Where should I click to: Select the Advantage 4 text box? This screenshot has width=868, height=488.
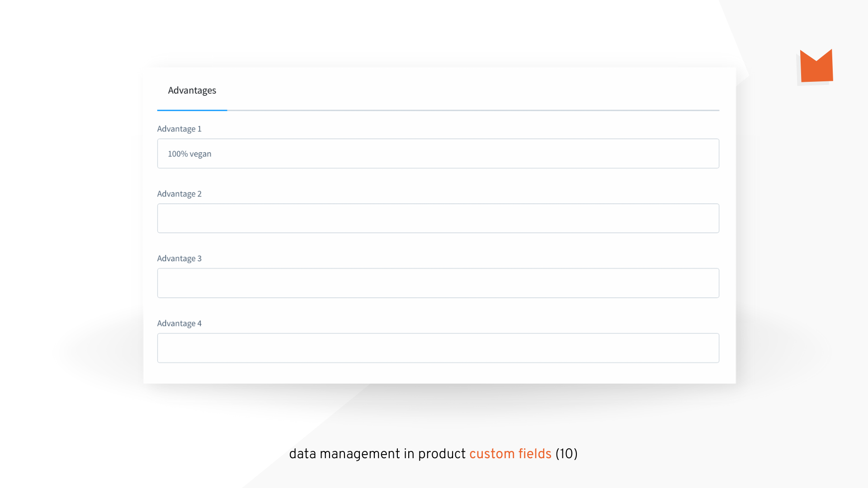point(438,348)
